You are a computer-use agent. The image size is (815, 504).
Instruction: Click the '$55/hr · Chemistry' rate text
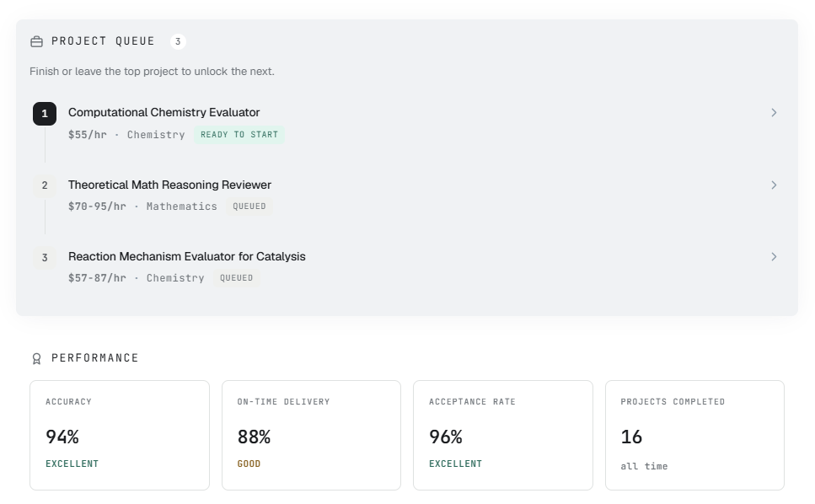click(x=126, y=135)
